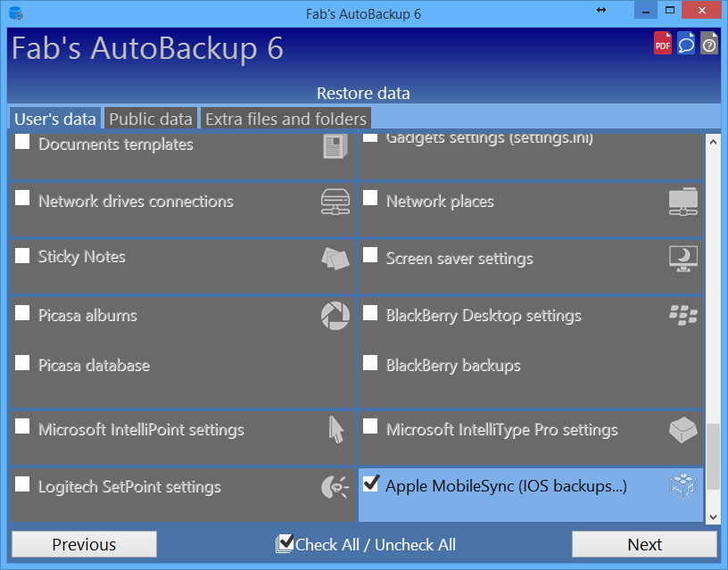Click the Sticky Notes papers icon
Viewport: 728px width, 570px height.
tap(335, 258)
